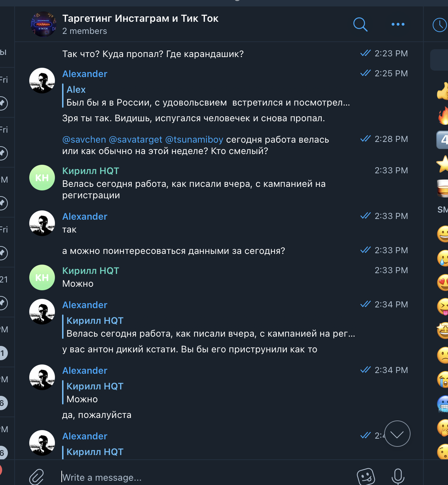Open Кирилл HQT profile from green KH avatar
Viewport: 448px width, 485px height.
click(42, 178)
